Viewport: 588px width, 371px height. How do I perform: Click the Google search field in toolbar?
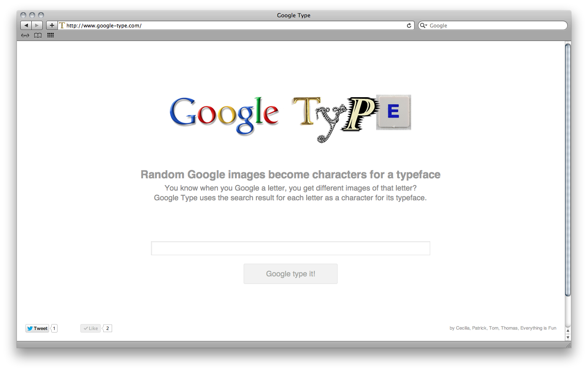point(493,25)
